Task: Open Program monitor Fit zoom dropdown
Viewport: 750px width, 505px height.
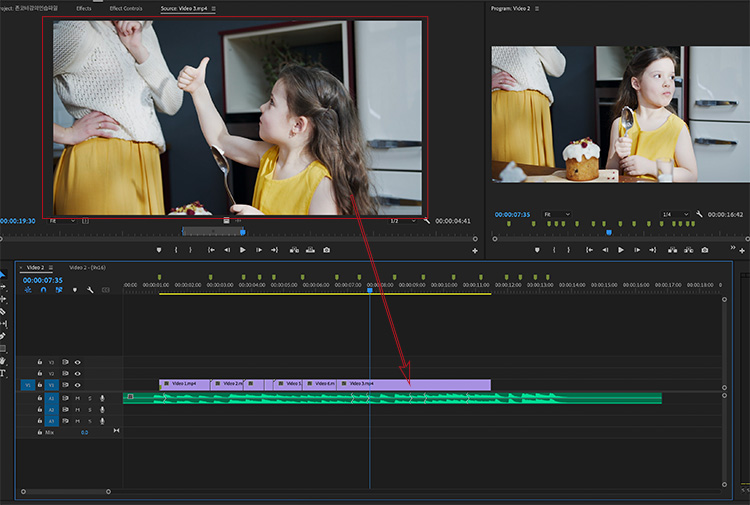Action: [557, 214]
